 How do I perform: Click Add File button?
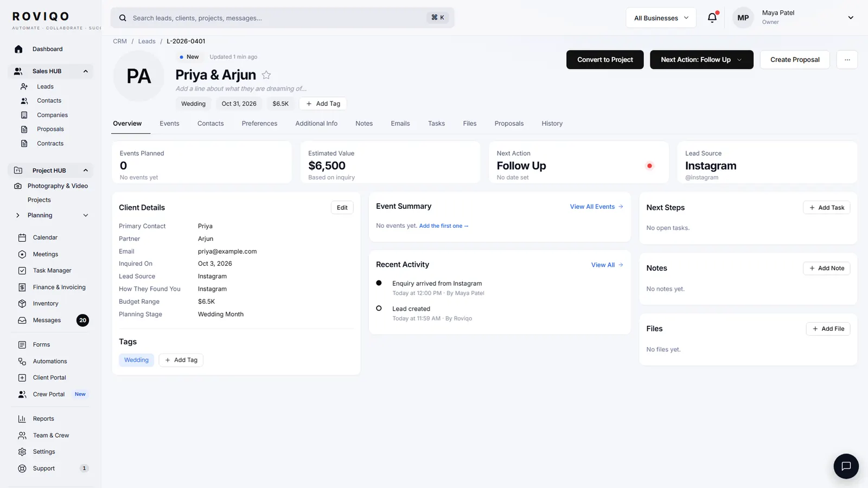(x=828, y=329)
